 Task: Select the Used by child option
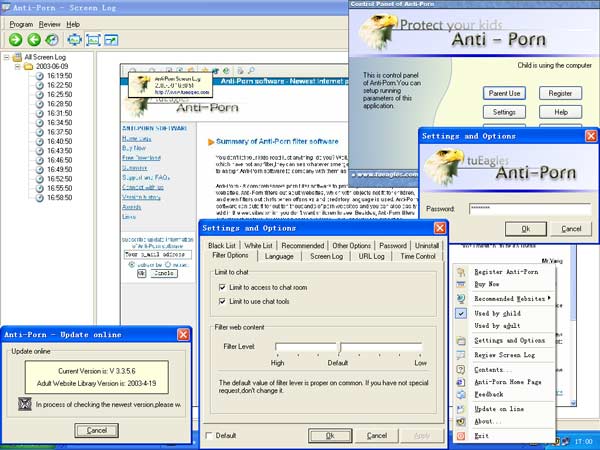[x=497, y=313]
